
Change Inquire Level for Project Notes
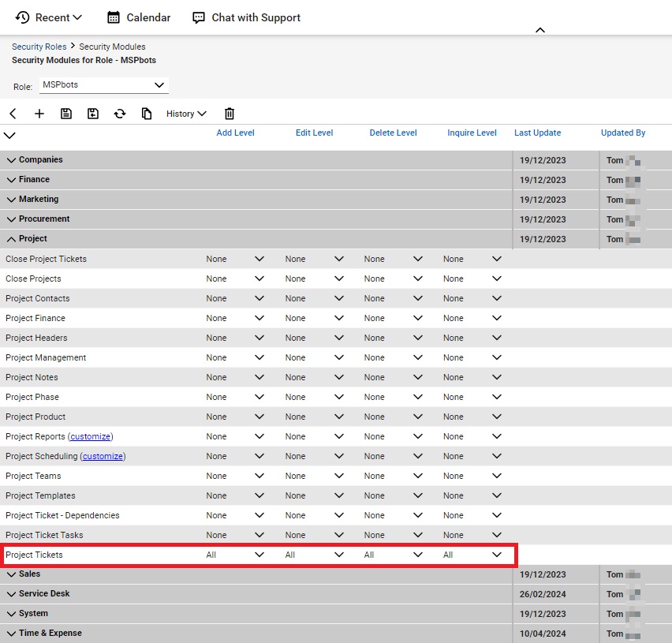(497, 377)
